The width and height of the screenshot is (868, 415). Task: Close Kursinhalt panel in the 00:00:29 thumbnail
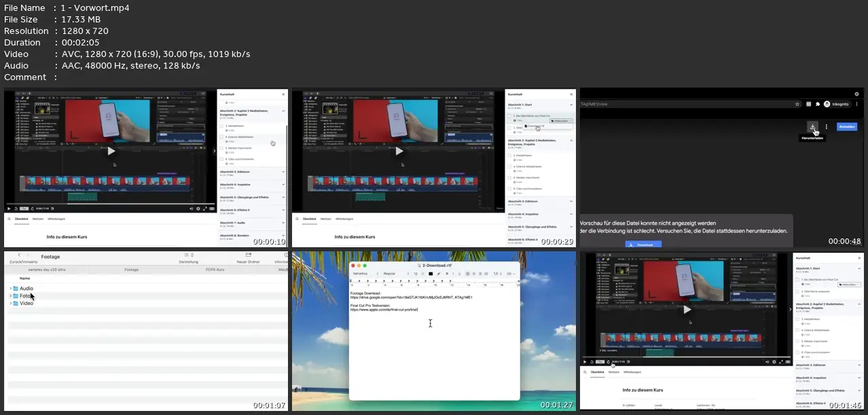coord(571,94)
